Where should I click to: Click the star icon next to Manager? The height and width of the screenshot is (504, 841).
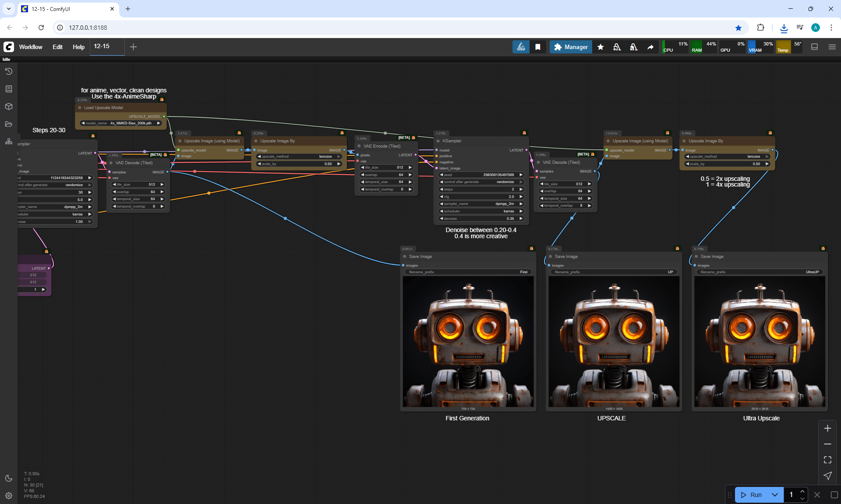point(601,47)
